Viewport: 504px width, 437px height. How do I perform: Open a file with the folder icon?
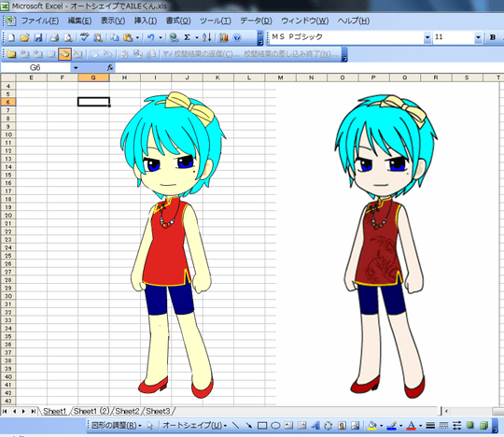tap(24, 37)
